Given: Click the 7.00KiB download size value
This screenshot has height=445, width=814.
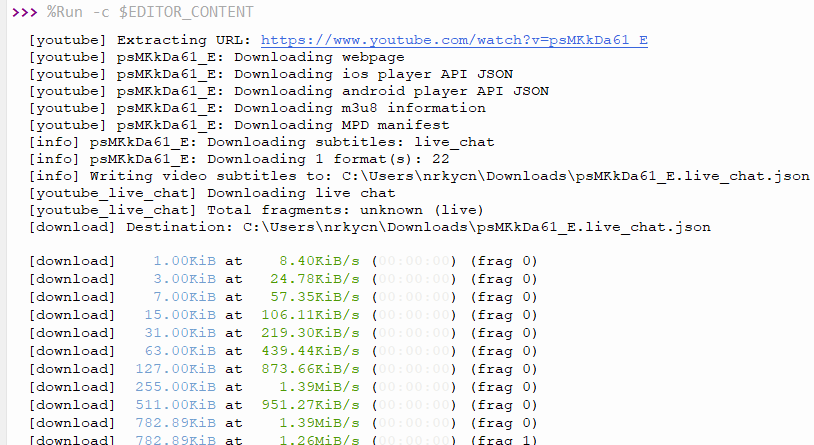Looking at the screenshot, I should click(184, 297).
